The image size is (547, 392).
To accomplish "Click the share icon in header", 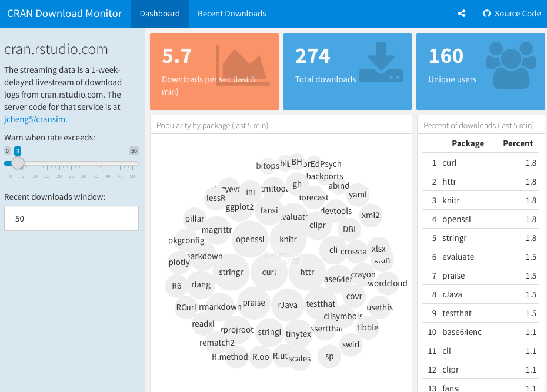I will pyautogui.click(x=462, y=14).
